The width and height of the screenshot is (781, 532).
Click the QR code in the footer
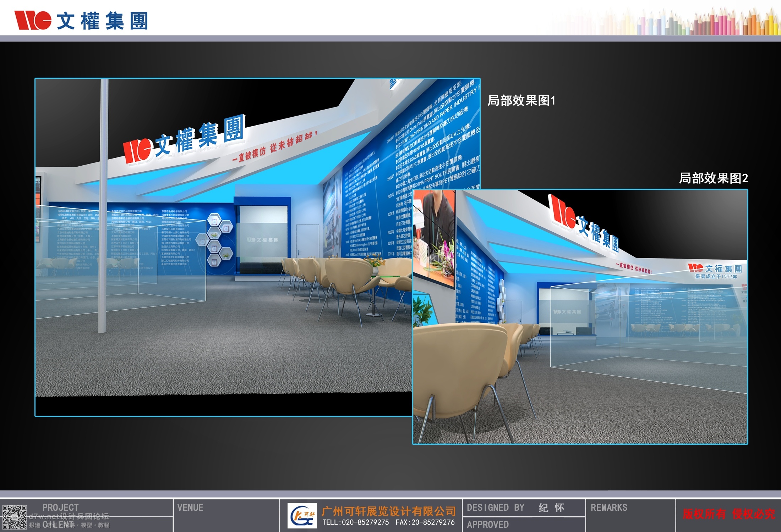[14, 517]
